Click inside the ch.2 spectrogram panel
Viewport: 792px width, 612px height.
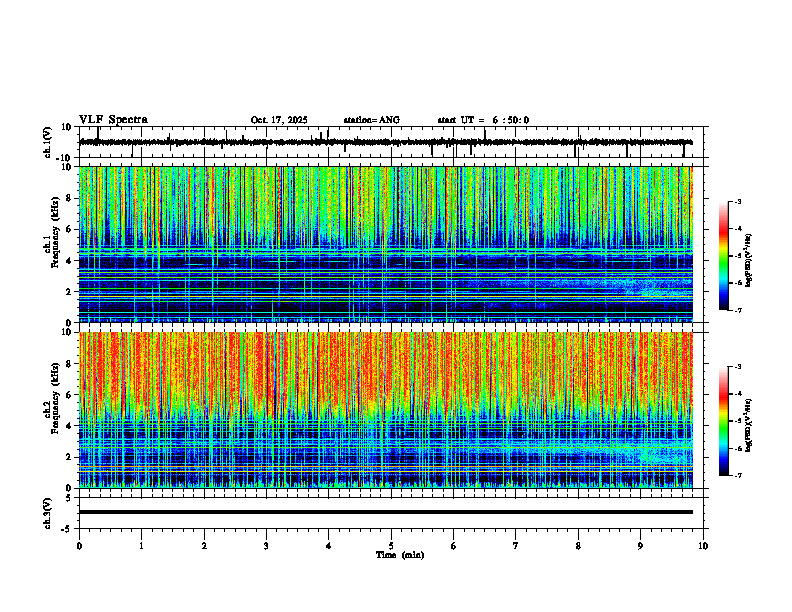point(385,410)
